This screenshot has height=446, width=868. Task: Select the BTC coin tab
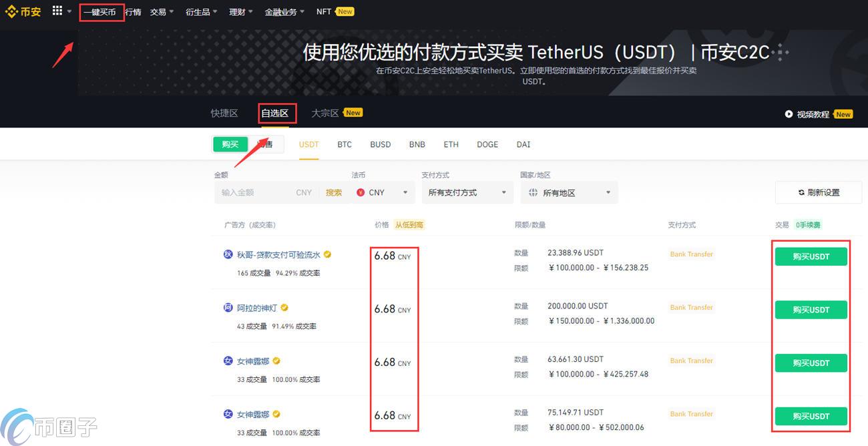click(345, 144)
